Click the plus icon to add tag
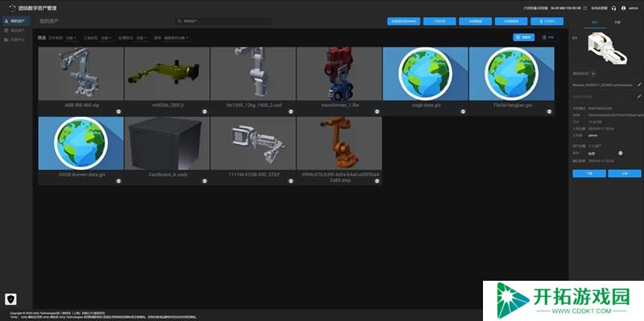The width and height of the screenshot is (644, 321). [593, 73]
